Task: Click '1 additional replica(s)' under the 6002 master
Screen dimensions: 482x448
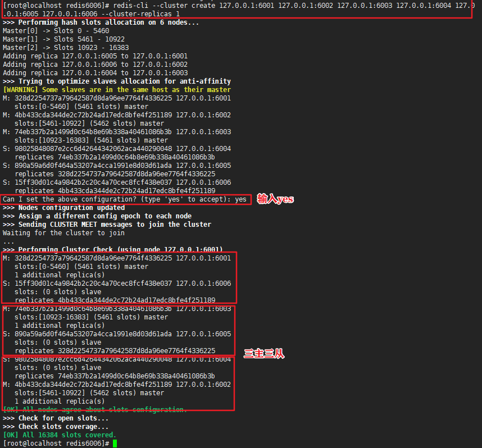Action: point(60,401)
